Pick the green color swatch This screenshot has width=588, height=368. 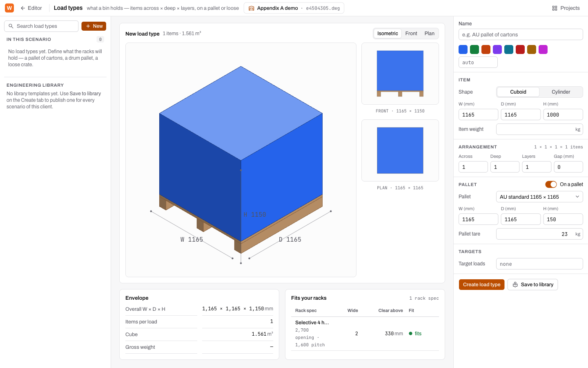474,49
